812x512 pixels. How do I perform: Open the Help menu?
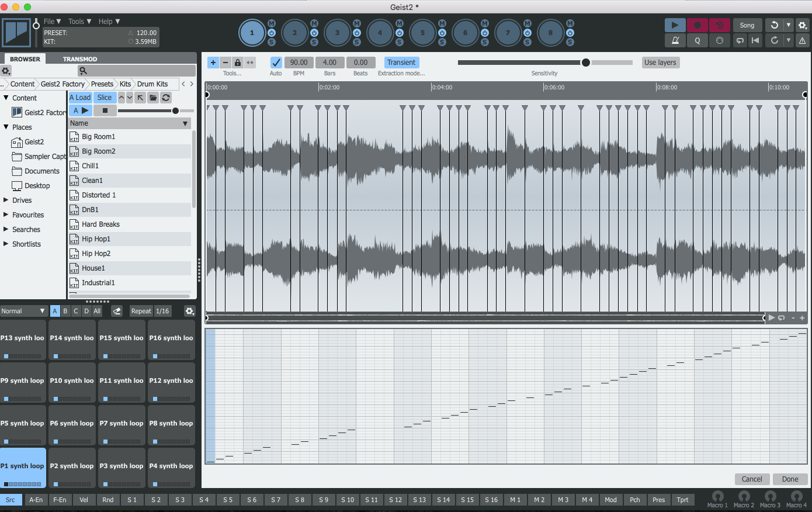point(109,22)
